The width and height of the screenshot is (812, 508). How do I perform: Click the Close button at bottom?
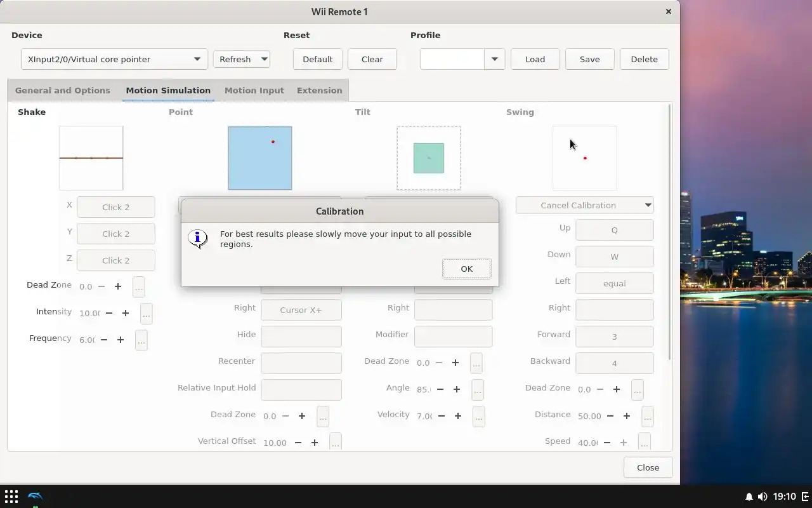coord(648,467)
